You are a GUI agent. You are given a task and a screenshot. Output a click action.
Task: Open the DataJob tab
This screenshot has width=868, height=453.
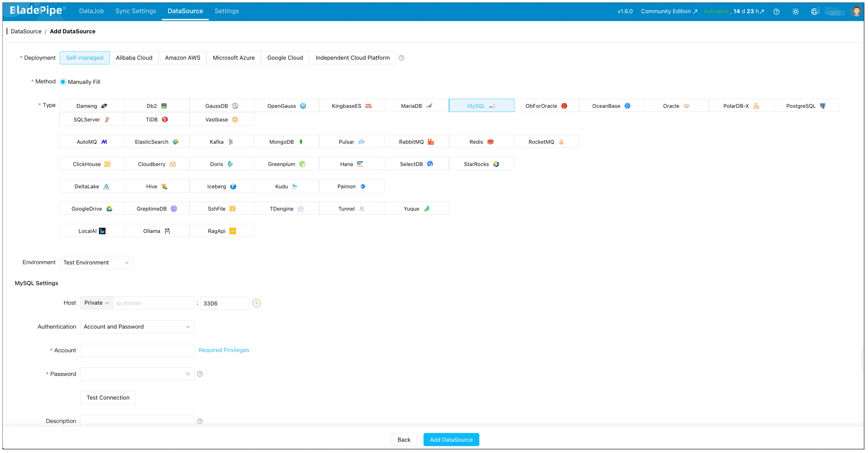[x=91, y=11]
